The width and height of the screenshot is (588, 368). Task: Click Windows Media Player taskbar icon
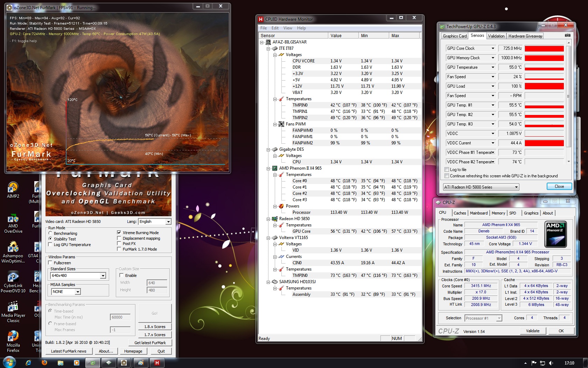tap(77, 363)
